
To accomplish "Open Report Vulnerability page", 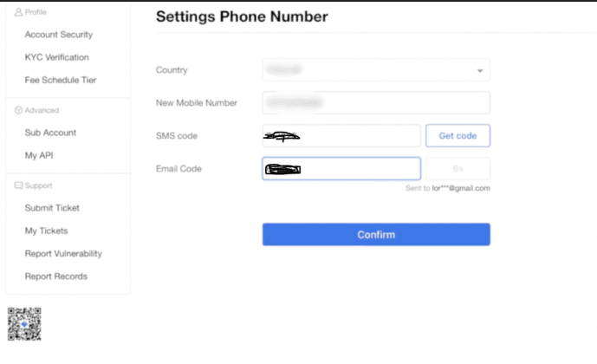I will 63,254.
